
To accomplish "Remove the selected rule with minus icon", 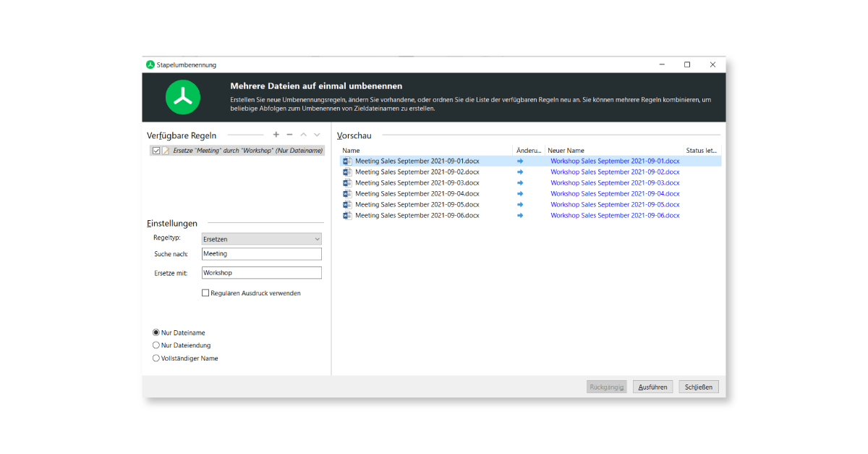I will [289, 135].
